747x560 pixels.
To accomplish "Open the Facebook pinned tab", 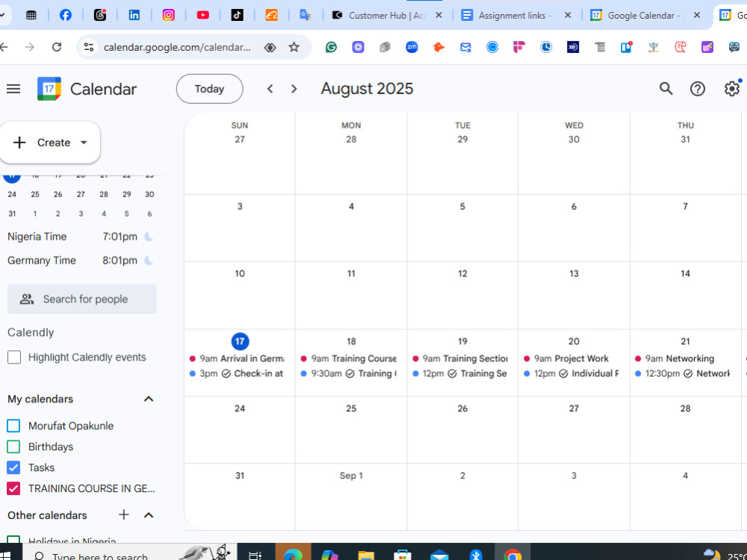I will (65, 15).
